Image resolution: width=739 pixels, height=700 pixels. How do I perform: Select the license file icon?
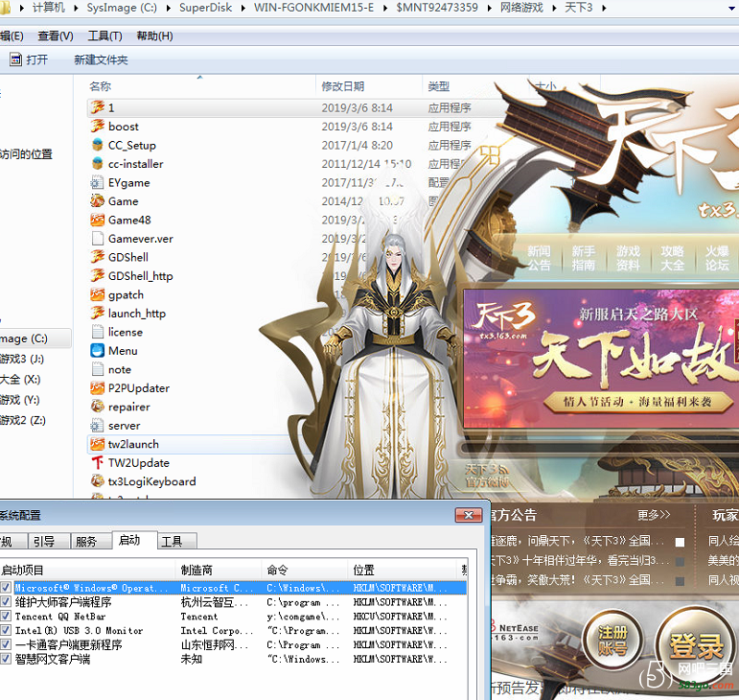pos(98,332)
